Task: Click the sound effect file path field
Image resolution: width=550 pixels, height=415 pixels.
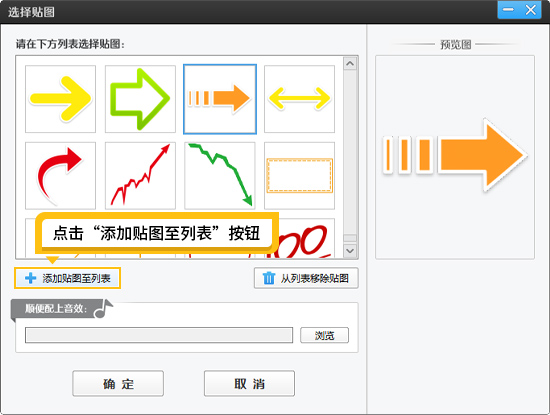Action: tap(159, 335)
